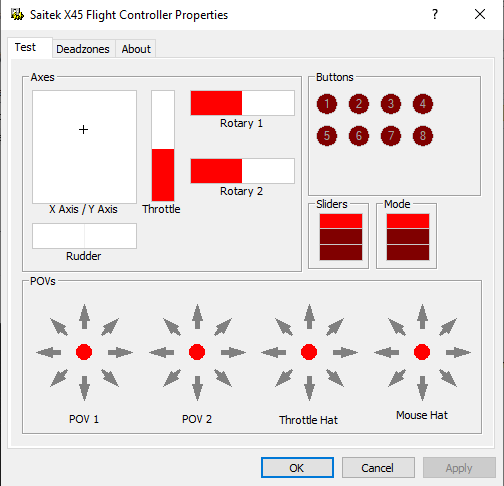Click POV 2 down arrow

point(197,388)
